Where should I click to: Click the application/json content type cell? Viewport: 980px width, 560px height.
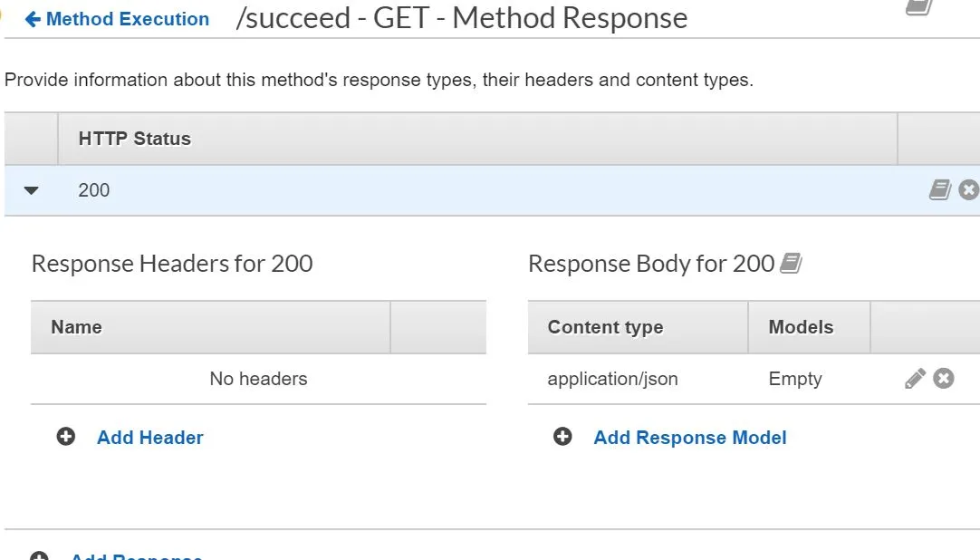pos(612,379)
